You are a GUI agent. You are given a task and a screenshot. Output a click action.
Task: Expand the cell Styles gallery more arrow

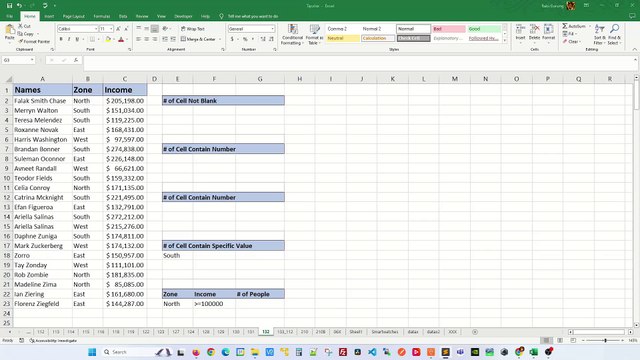[x=505, y=40]
